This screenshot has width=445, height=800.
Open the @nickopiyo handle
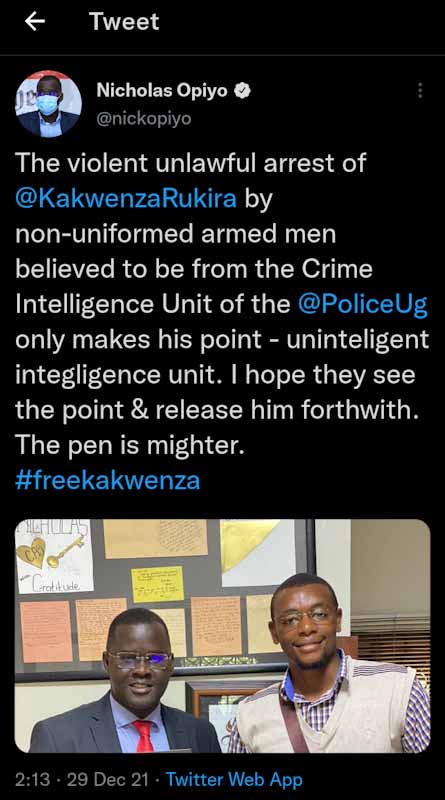(x=144, y=118)
